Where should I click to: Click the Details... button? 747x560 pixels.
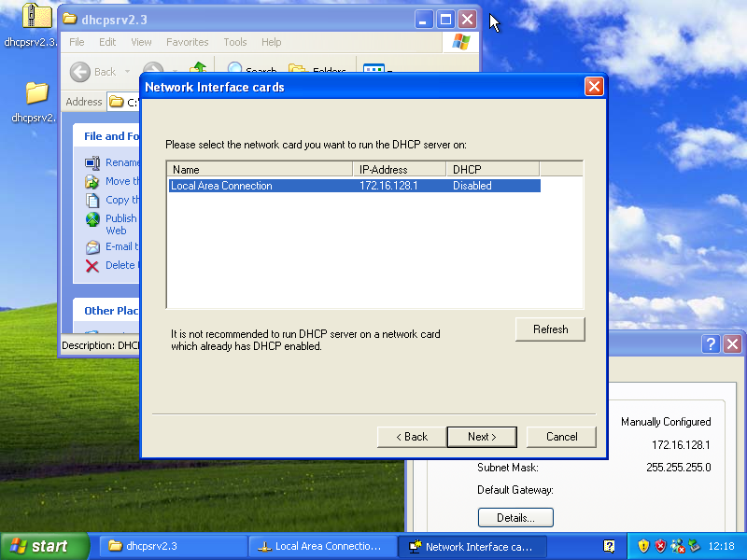pyautogui.click(x=515, y=517)
